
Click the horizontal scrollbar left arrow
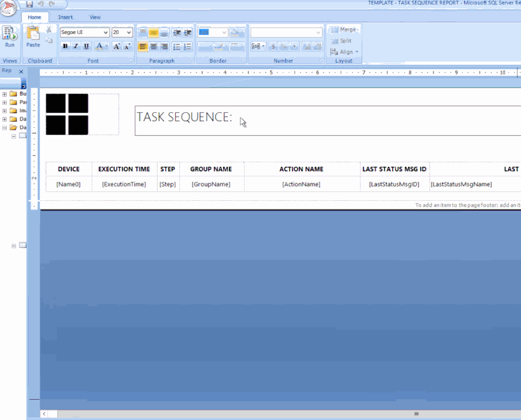click(44, 414)
